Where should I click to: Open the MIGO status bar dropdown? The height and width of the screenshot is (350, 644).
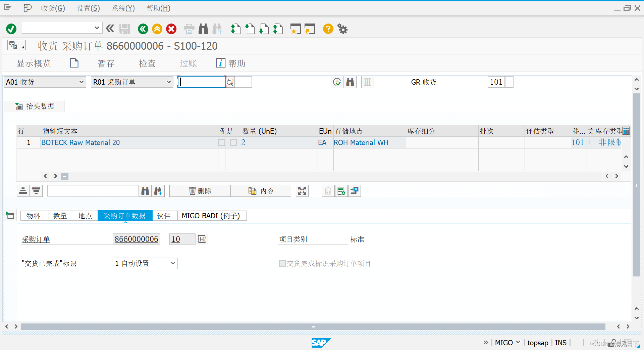point(518,342)
